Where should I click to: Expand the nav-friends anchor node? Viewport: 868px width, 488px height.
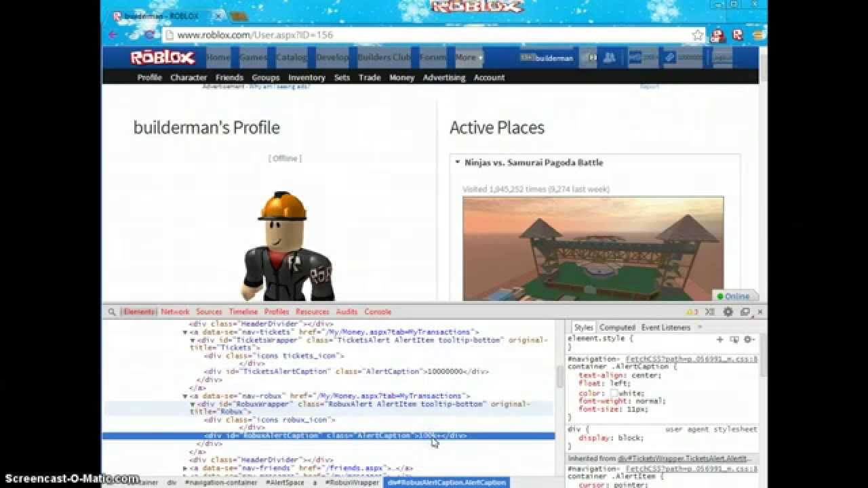click(x=186, y=468)
